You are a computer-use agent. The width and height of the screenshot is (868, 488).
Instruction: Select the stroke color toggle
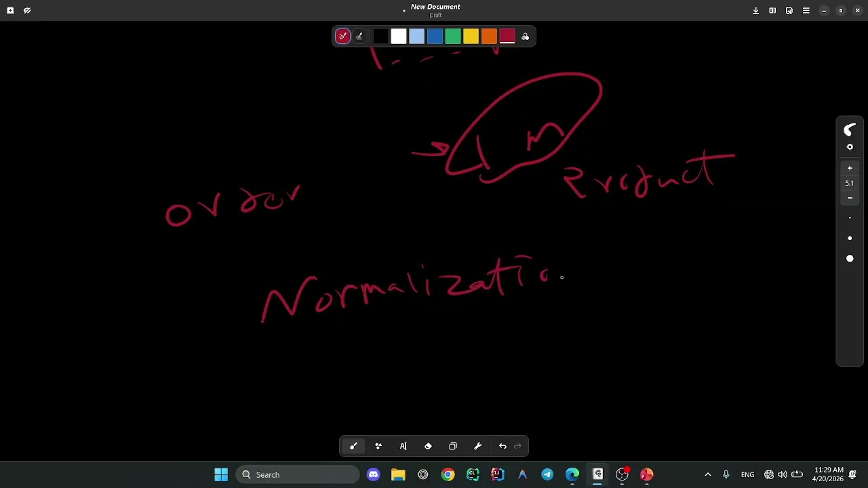click(x=342, y=37)
